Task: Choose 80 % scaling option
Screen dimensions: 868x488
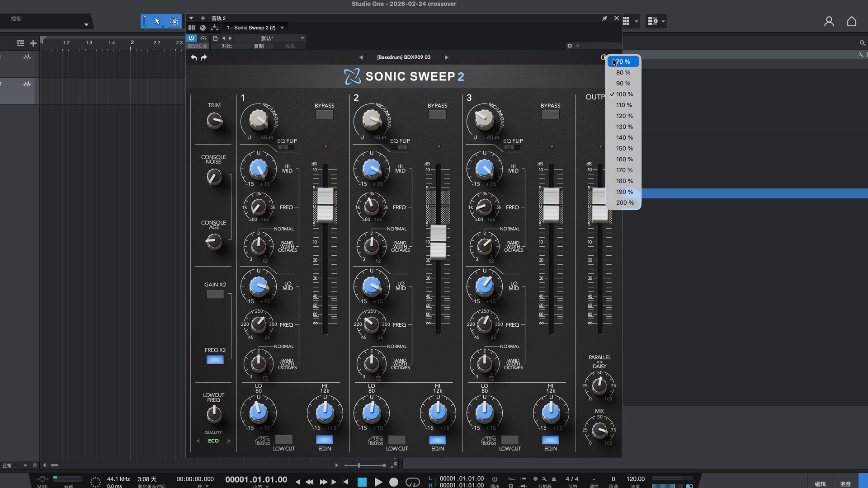Action: pyautogui.click(x=623, y=72)
